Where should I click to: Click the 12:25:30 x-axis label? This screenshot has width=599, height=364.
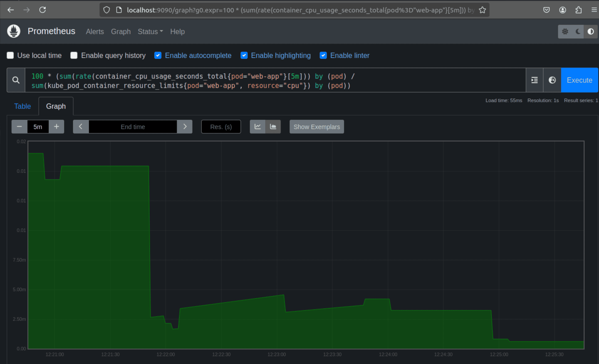[x=554, y=354]
